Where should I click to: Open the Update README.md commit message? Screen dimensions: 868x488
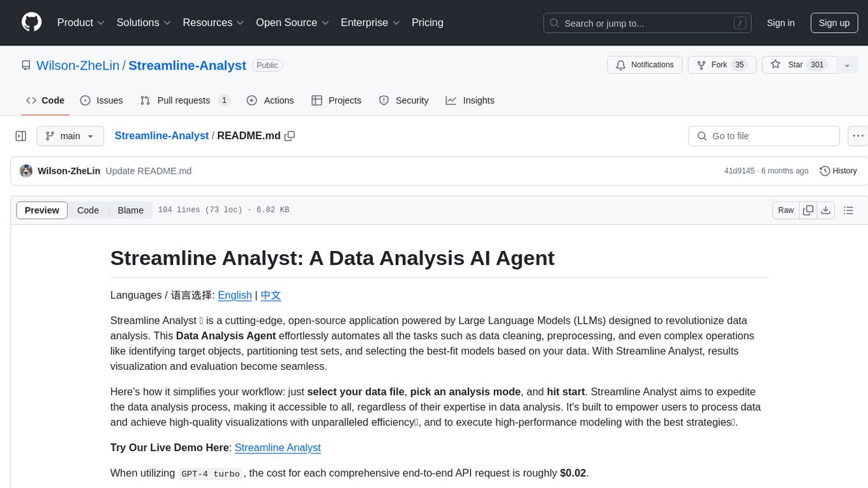pos(149,171)
